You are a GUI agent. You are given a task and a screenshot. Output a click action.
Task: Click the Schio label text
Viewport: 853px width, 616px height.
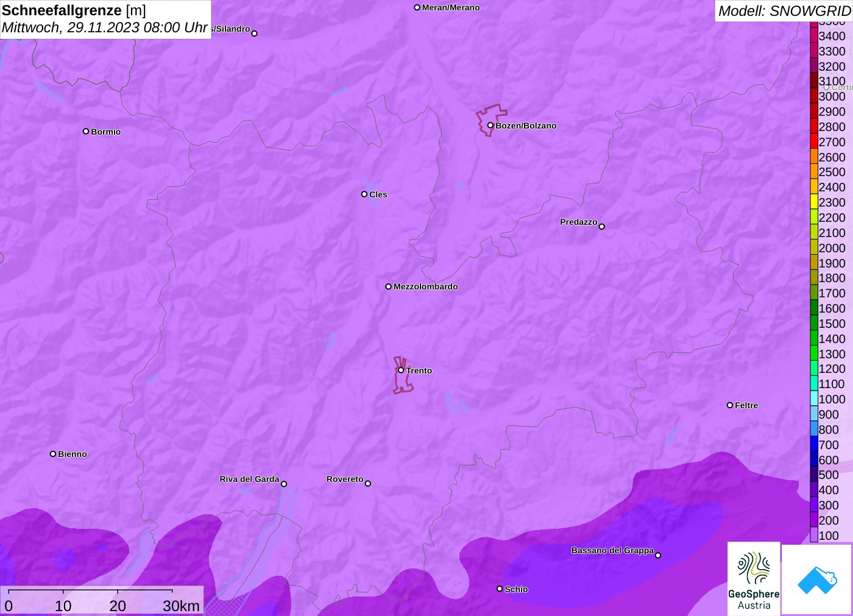click(516, 589)
